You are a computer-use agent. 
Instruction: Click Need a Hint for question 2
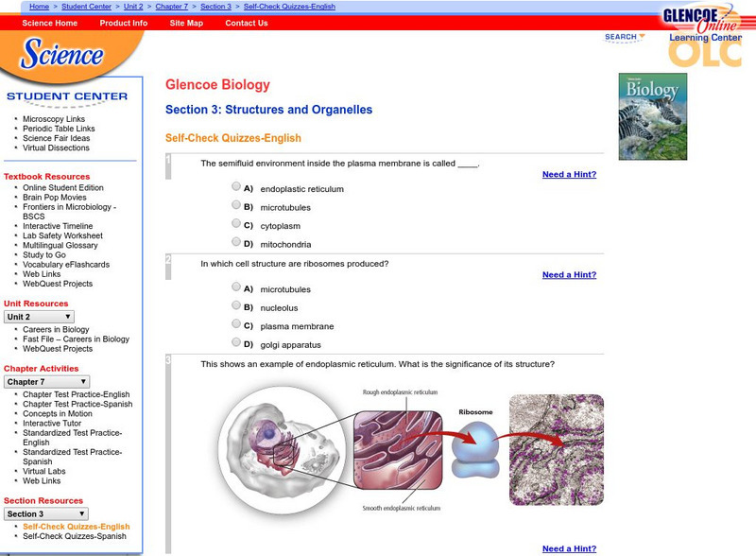(x=569, y=274)
